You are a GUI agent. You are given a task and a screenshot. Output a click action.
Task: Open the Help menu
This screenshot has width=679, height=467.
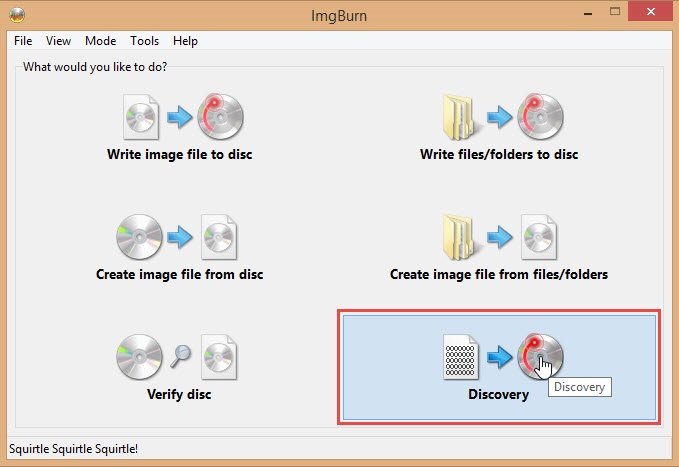coord(185,41)
